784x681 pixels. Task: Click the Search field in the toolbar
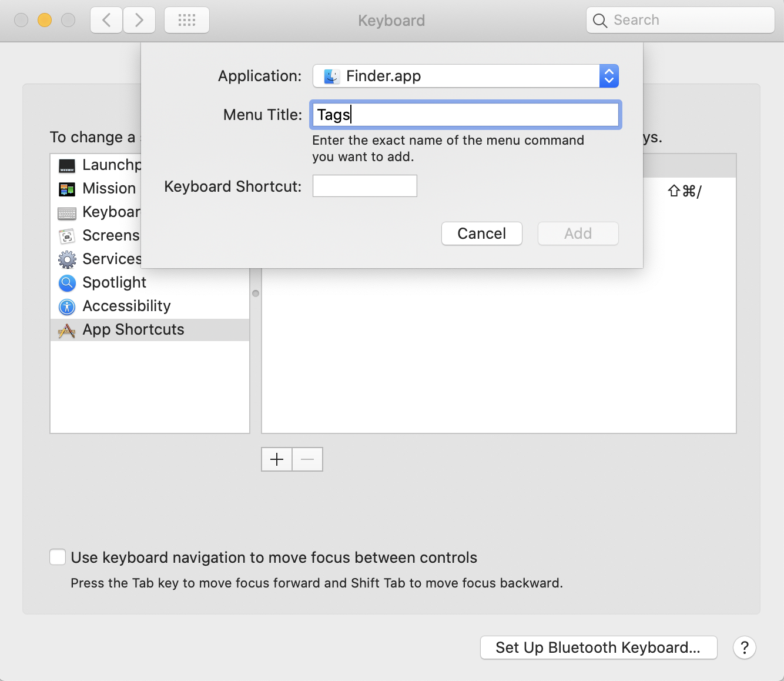681,21
